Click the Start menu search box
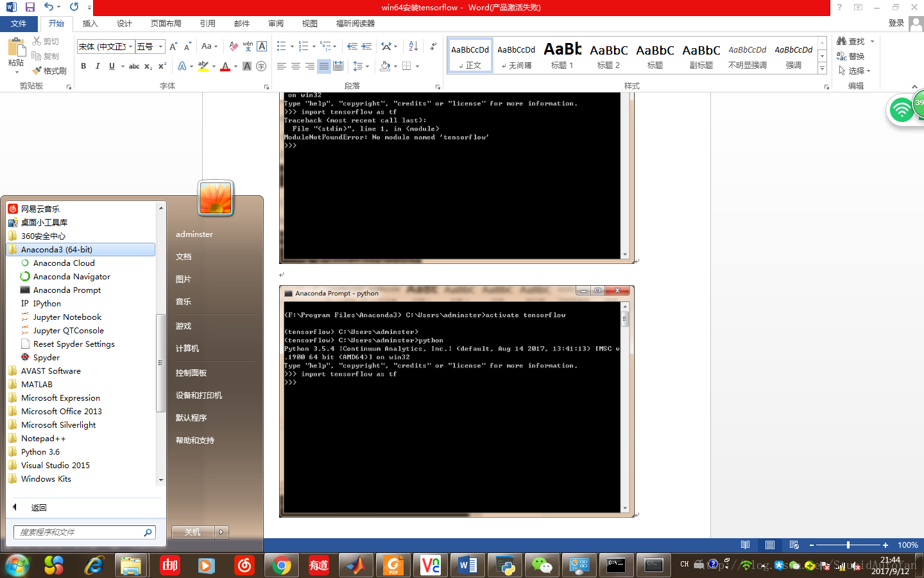This screenshot has width=924, height=578. (84, 532)
